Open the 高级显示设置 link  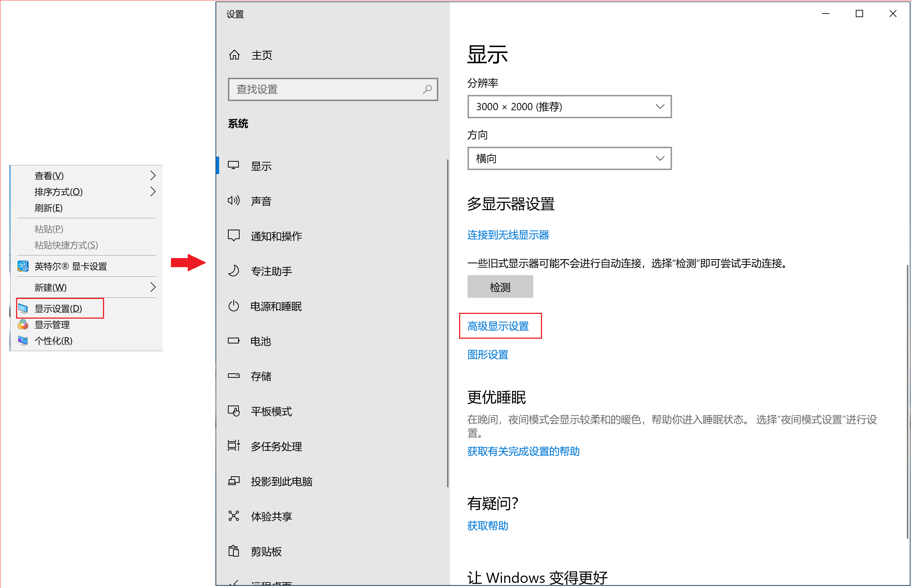(x=498, y=326)
